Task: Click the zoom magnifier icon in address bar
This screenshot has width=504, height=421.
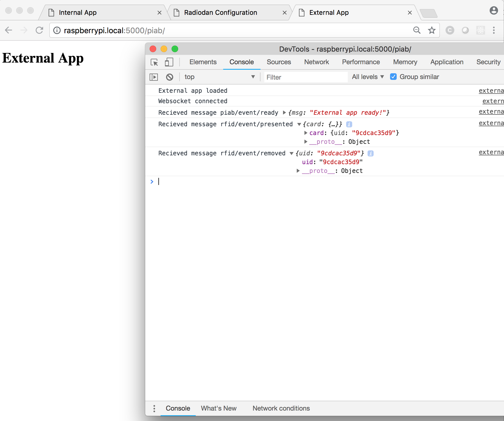Action: (417, 30)
